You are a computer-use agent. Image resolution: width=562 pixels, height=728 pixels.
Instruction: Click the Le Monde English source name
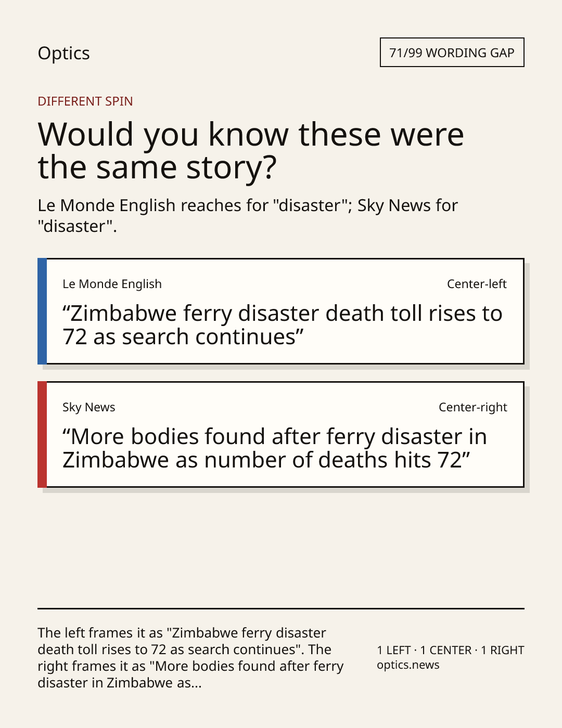112,284
